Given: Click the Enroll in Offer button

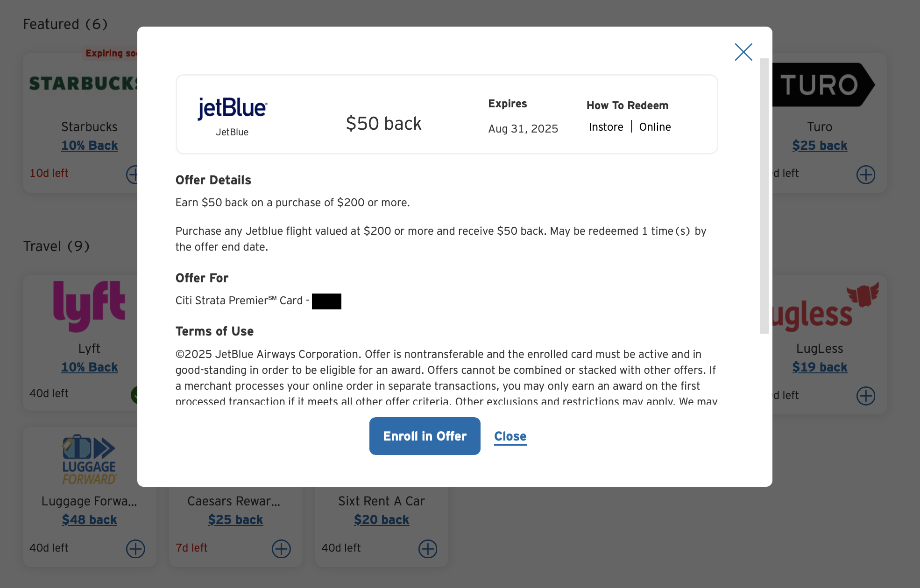Looking at the screenshot, I should click(425, 436).
